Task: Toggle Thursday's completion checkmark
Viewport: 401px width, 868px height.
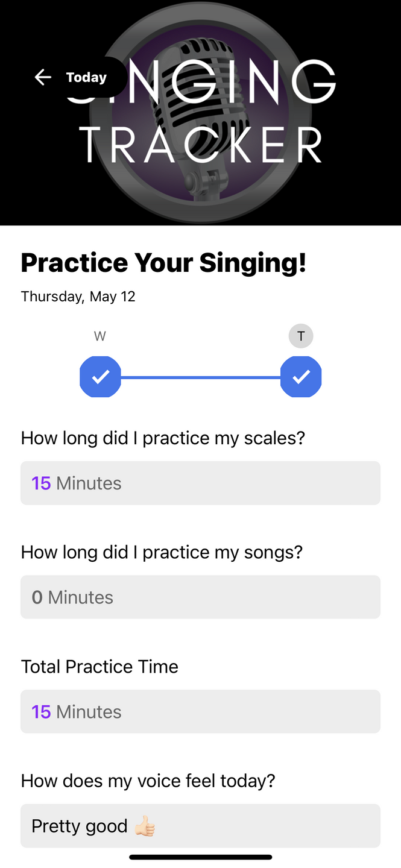Action: click(x=301, y=377)
